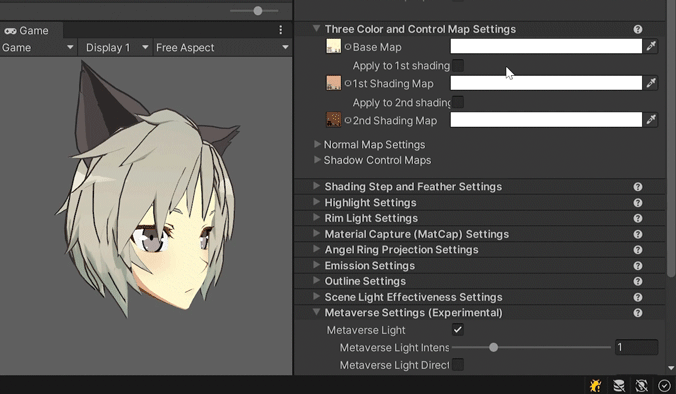676x394 pixels.
Task: Open help for Emission Settings
Action: [x=638, y=266]
